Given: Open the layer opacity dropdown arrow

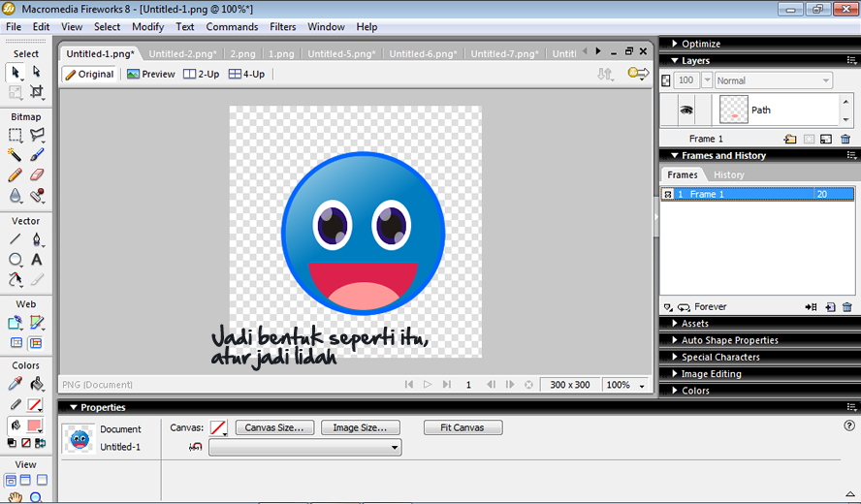Looking at the screenshot, I should tap(707, 80).
